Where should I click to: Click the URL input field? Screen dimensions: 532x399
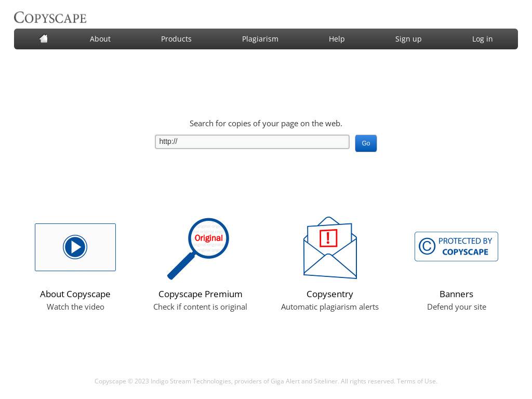(x=252, y=141)
